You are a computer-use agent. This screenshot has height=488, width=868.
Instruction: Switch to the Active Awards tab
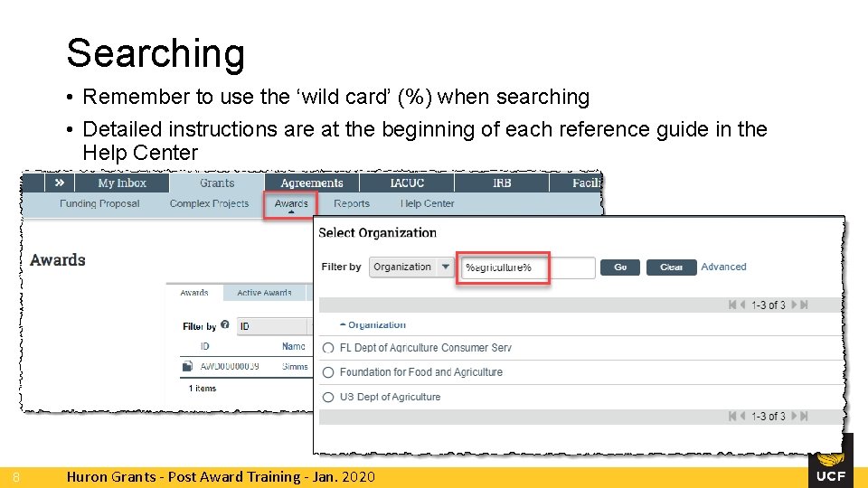coord(264,293)
